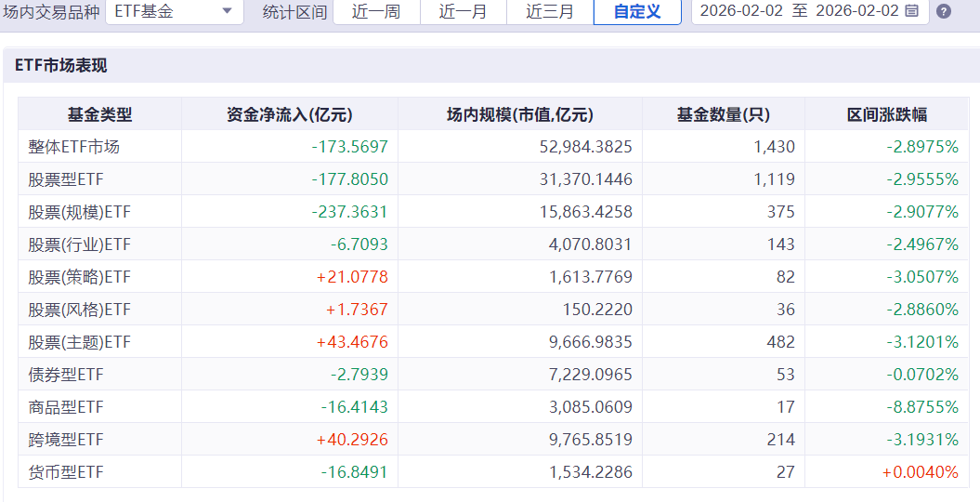Click change value -3.1931%
This screenshot has height=502, width=980.
[x=922, y=440]
